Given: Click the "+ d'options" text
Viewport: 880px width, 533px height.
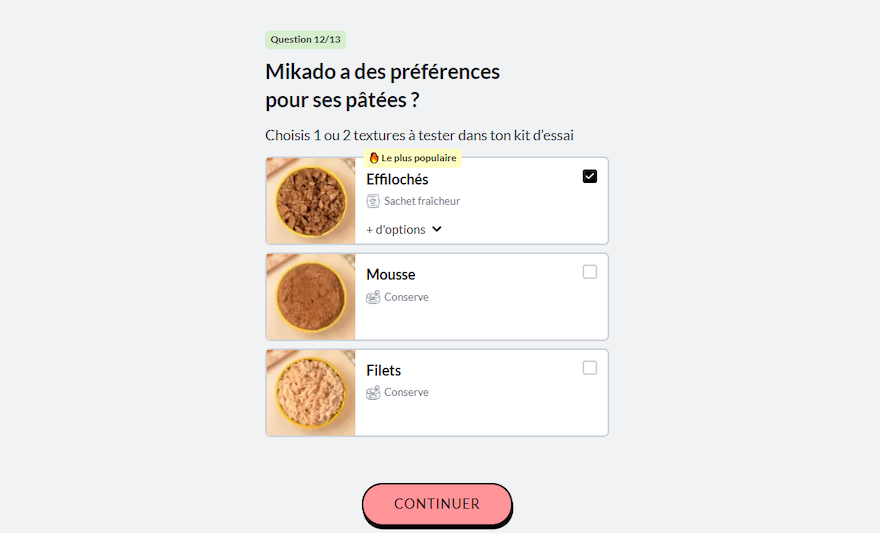Looking at the screenshot, I should (396, 230).
